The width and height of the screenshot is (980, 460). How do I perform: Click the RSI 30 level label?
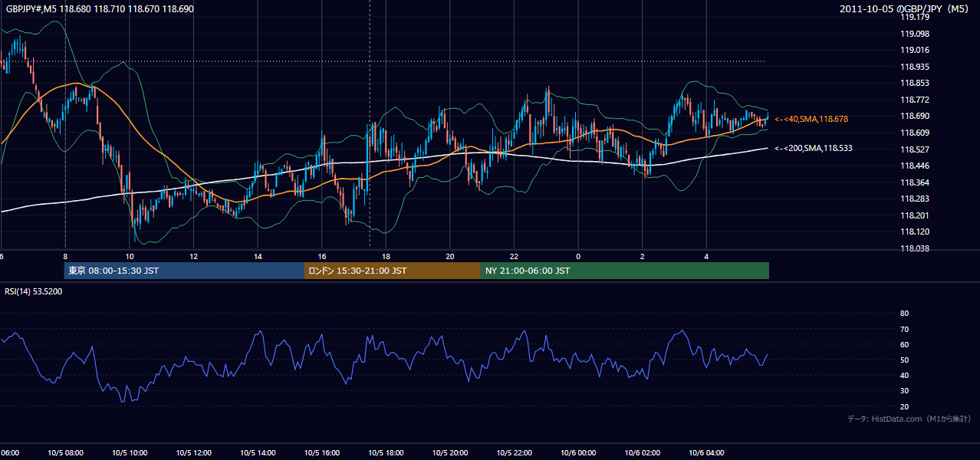[x=904, y=390]
